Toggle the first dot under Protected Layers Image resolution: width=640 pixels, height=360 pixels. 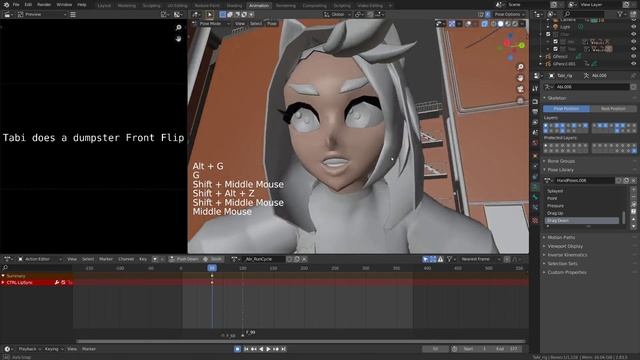546,145
